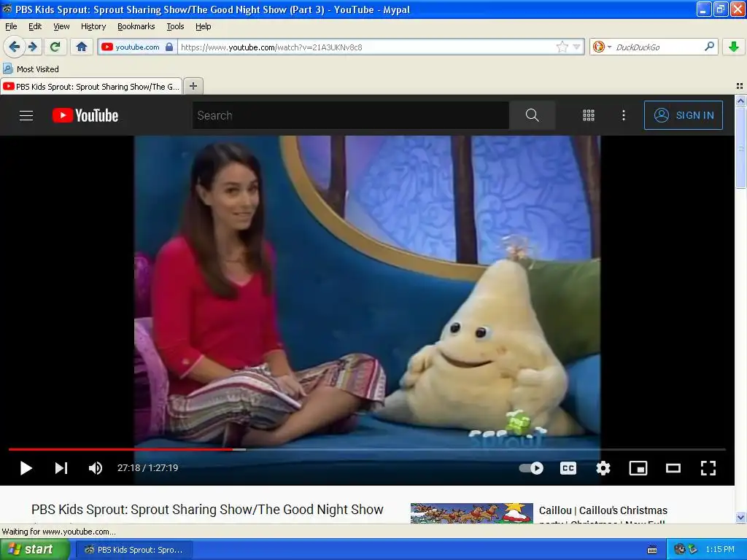This screenshot has height=560, width=747.
Task: Open the View menu
Action: [x=61, y=26]
